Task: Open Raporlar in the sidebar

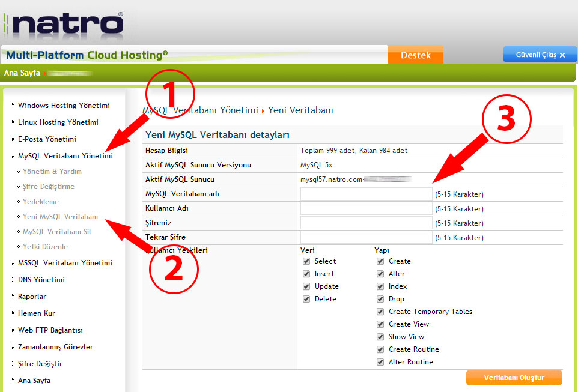Action: [32, 297]
